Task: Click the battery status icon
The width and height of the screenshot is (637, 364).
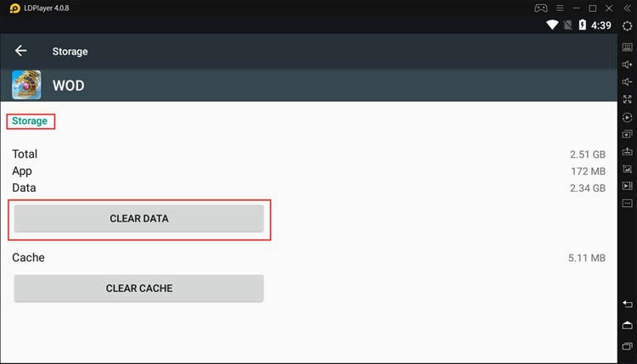Action: pos(583,25)
